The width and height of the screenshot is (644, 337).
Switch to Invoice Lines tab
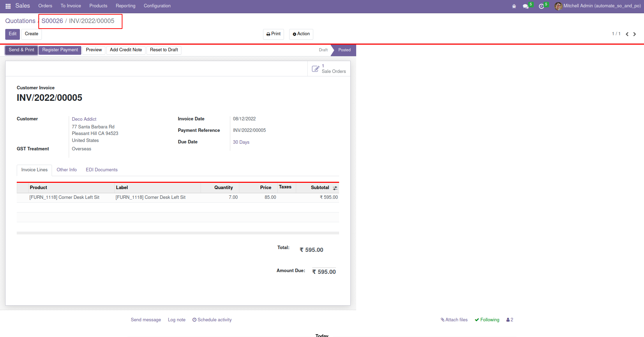(x=34, y=170)
